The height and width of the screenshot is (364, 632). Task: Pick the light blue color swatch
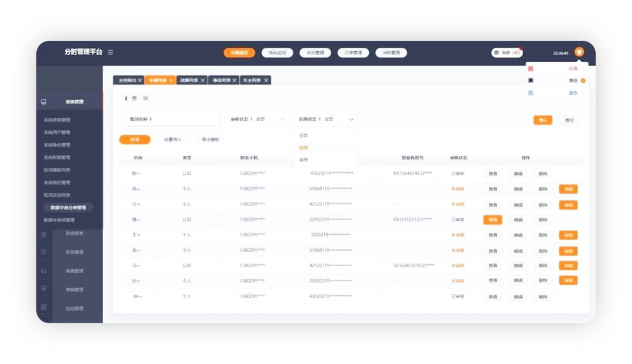tap(531, 93)
